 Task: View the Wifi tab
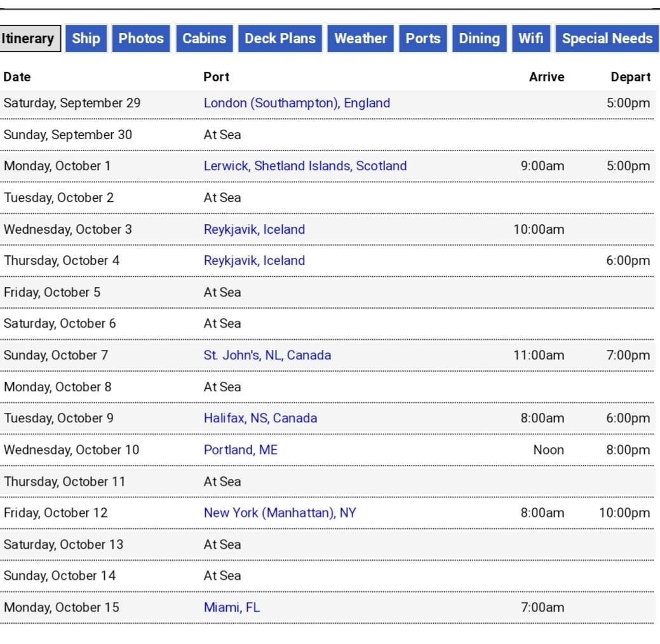(x=530, y=38)
